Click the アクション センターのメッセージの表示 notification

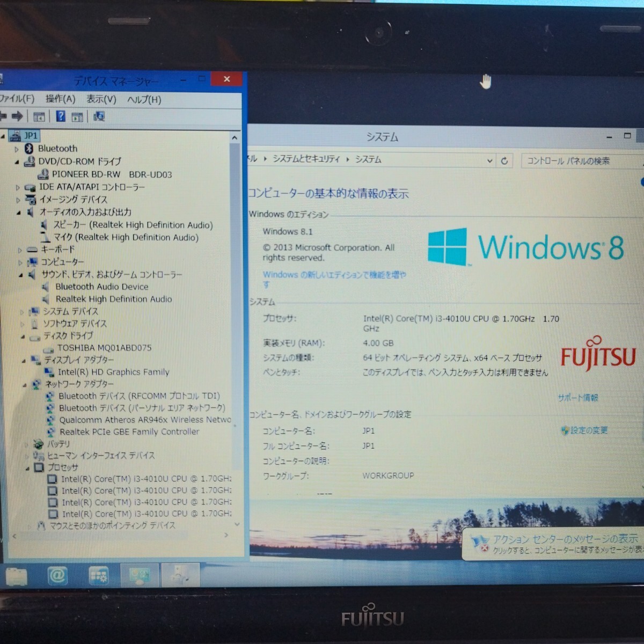[566, 538]
